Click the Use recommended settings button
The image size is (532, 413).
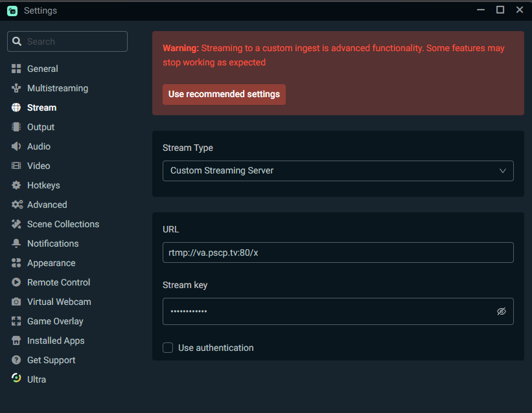224,94
